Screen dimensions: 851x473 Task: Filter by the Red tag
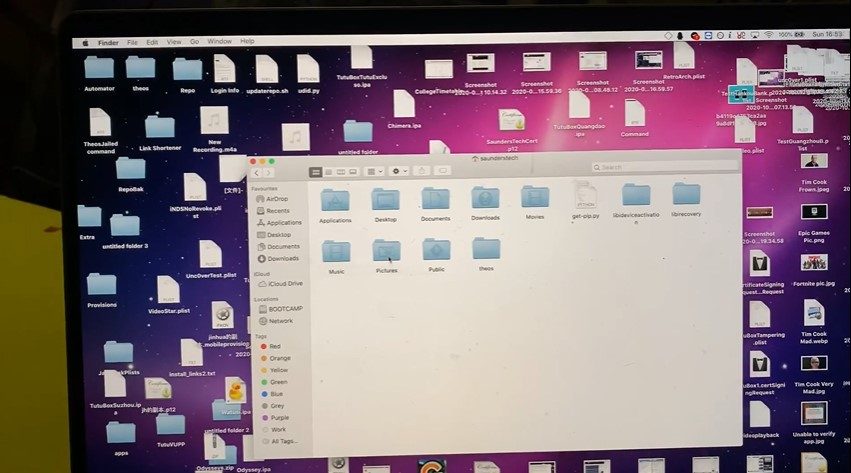271,346
